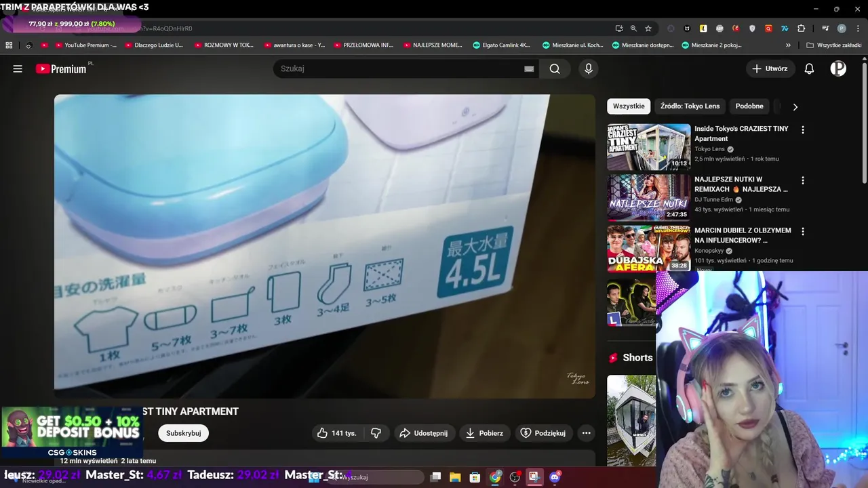Viewport: 868px width, 488px height.
Task: Switch to Google Chrome in taskbar
Action: pyautogui.click(x=496, y=477)
